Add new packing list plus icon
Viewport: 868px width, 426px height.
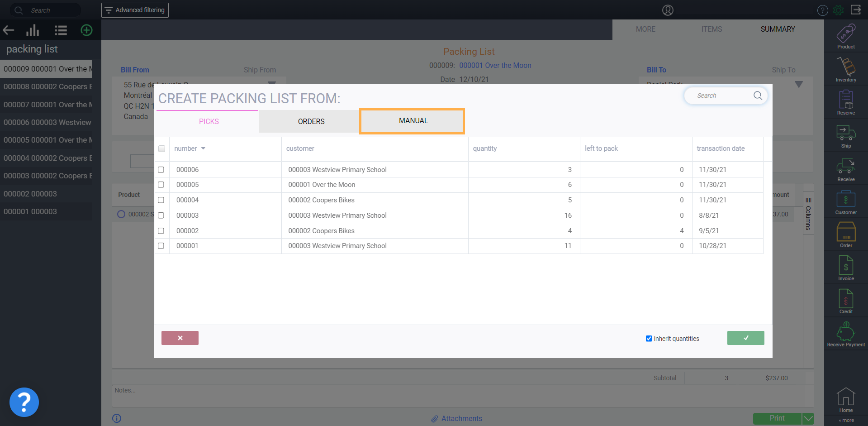click(86, 30)
